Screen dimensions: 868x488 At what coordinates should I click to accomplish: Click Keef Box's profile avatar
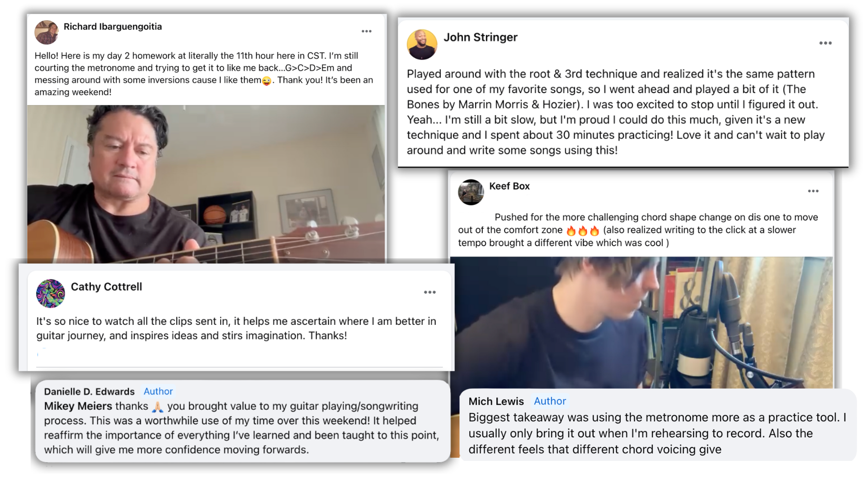point(471,192)
